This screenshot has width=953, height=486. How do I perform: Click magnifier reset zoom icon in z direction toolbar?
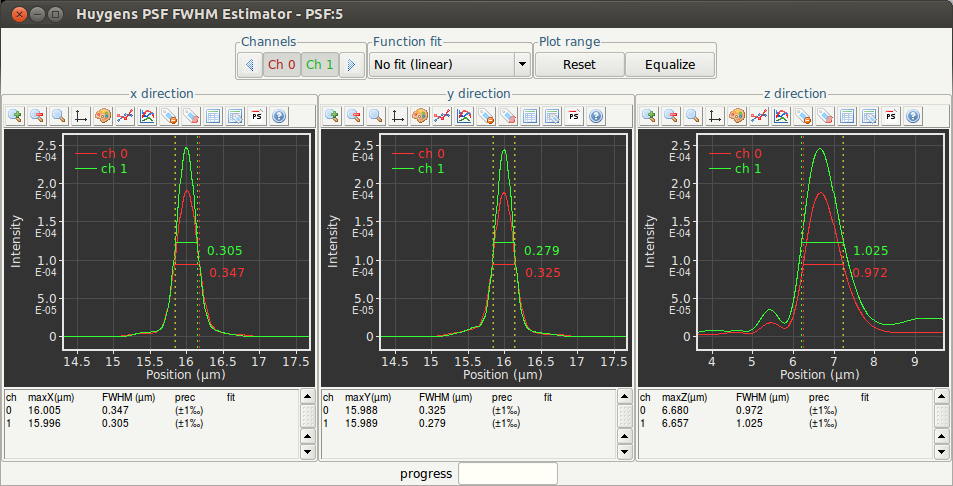pos(693,116)
